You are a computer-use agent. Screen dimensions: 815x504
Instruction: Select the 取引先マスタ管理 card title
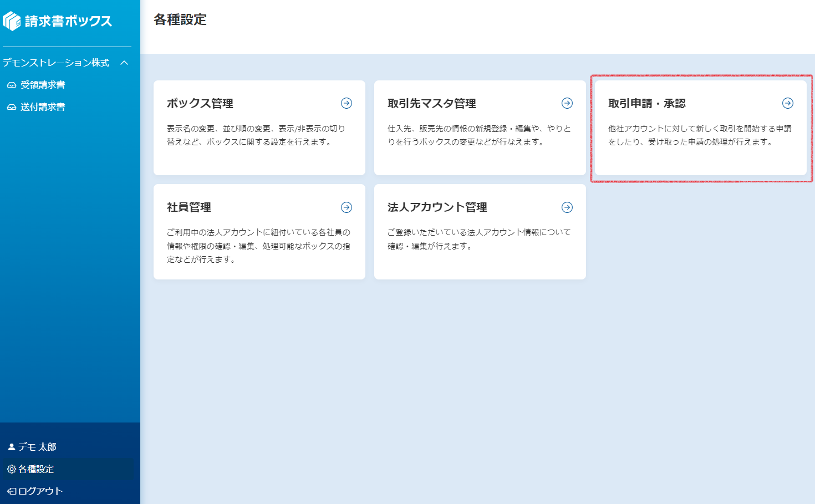click(432, 104)
